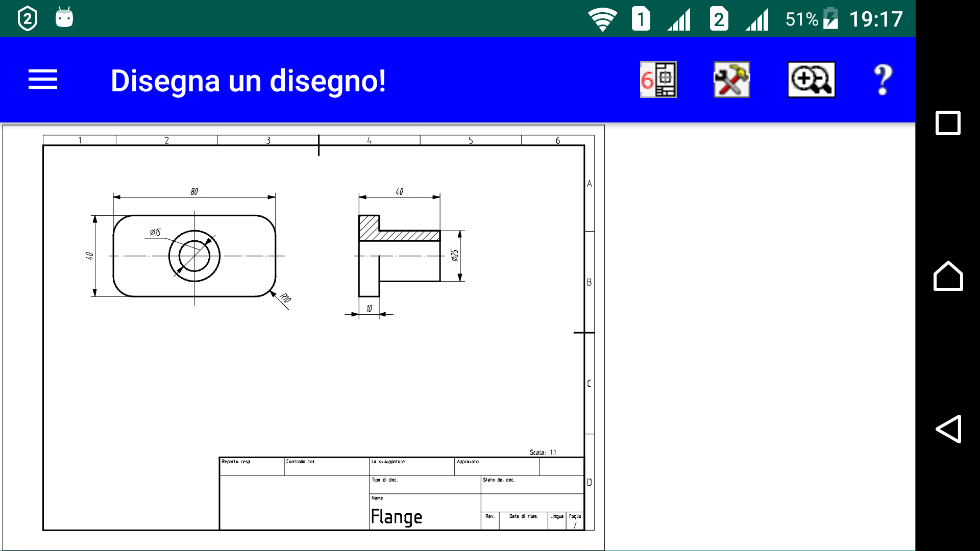The height and width of the screenshot is (551, 980).
Task: Tap the Disegna un disegno! title
Action: coord(248,81)
